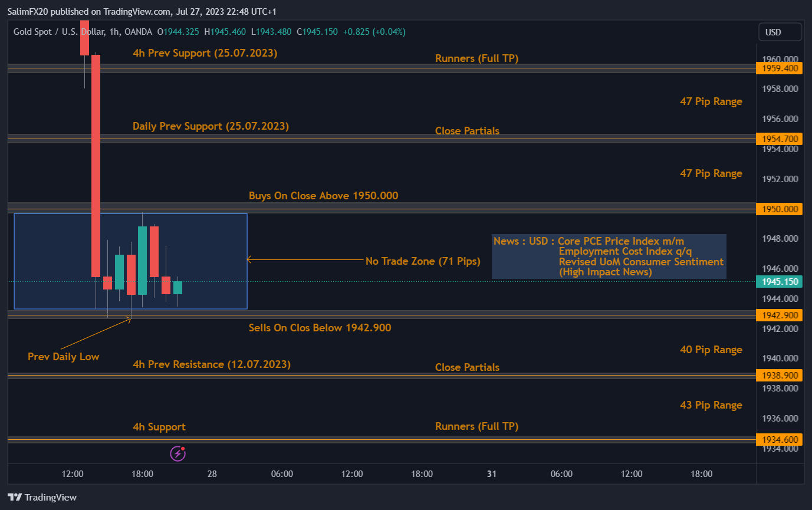The height and width of the screenshot is (510, 812).
Task: Click the 28 date on the time axis
Action: [212, 473]
